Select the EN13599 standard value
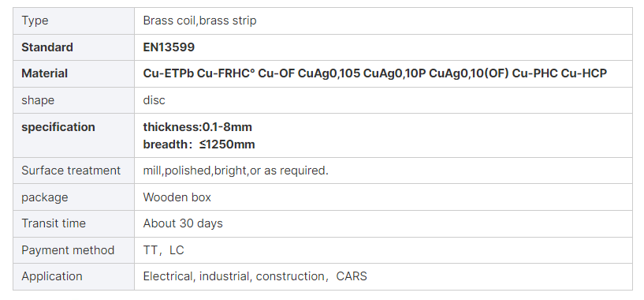 pyautogui.click(x=169, y=47)
